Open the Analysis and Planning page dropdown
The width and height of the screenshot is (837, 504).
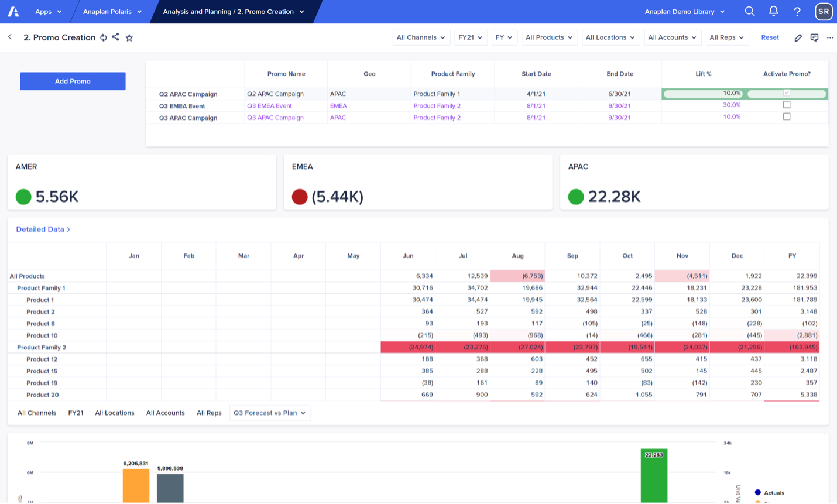click(234, 12)
